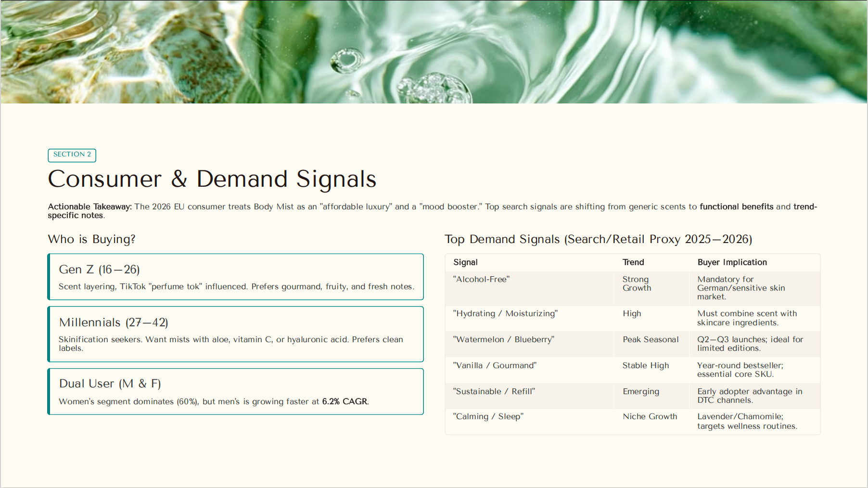Click the Trend column header
868x488 pixels.
coord(633,262)
